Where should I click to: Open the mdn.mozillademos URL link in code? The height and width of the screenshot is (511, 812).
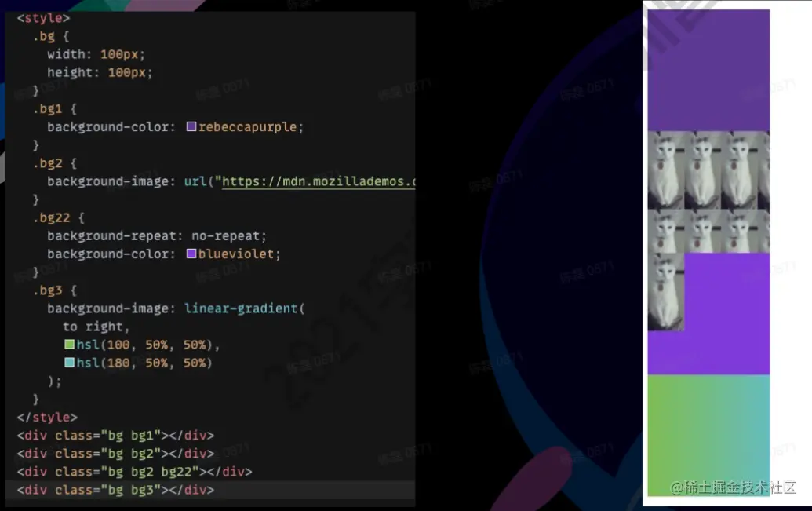tap(319, 181)
